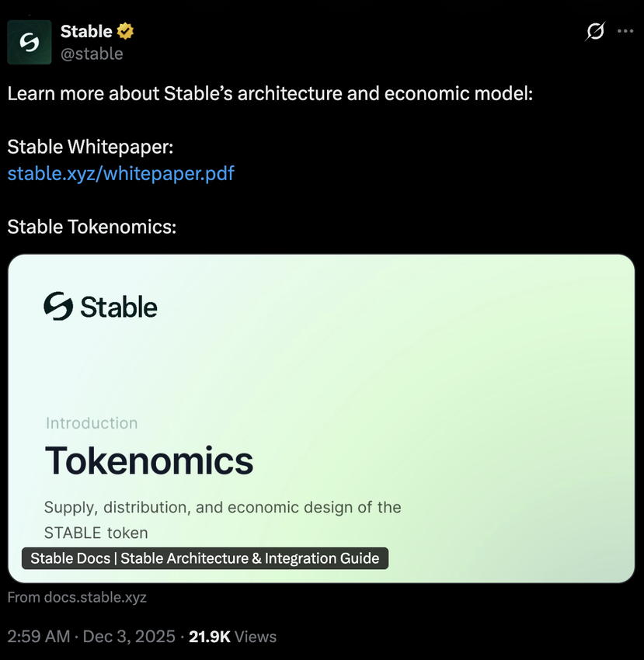
Task: Click the "Stable Tokenomics:" post text line
Action: (x=92, y=228)
